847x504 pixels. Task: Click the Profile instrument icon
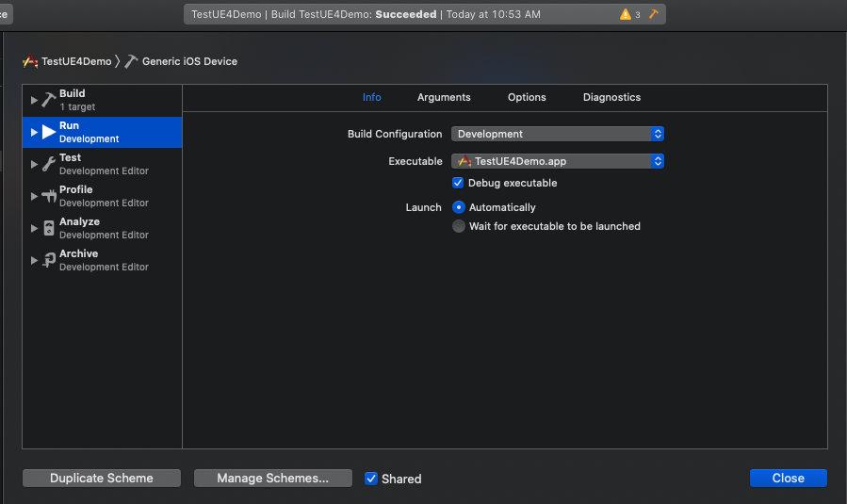pyautogui.click(x=49, y=196)
